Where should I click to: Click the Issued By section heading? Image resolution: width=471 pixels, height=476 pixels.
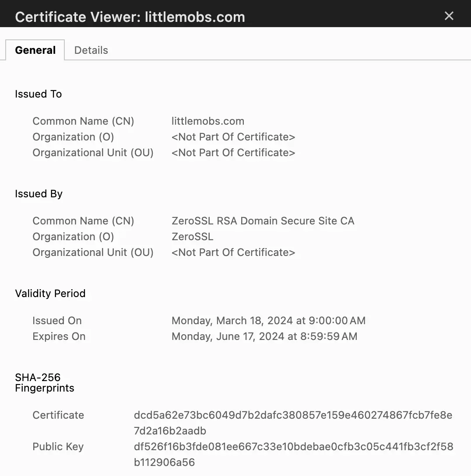(x=39, y=193)
